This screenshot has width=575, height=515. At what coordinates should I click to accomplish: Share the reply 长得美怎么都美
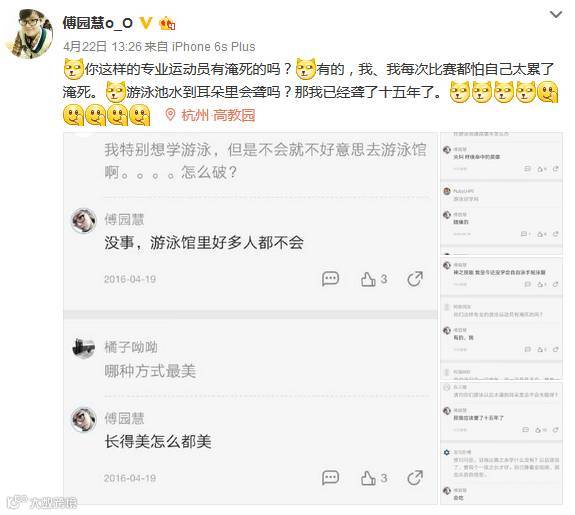(415, 478)
